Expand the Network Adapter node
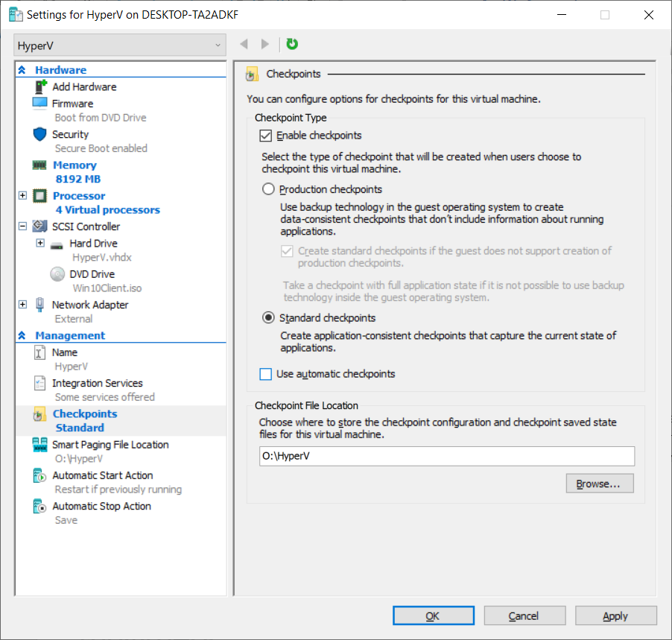This screenshot has width=672, height=640. (x=22, y=305)
